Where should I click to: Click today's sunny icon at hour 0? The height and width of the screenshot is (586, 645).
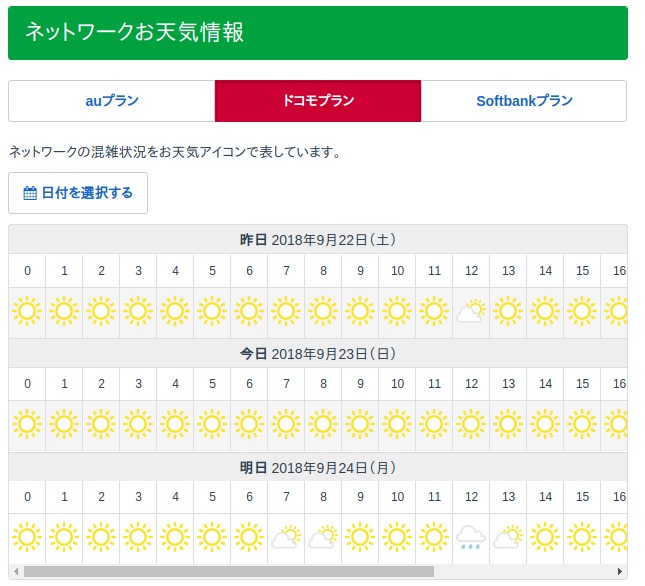(x=28, y=425)
